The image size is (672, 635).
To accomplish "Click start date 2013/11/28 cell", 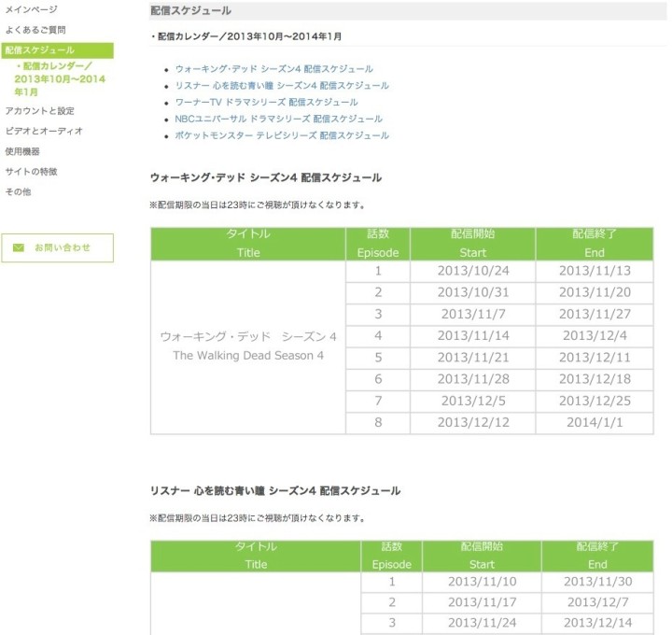I will (473, 379).
